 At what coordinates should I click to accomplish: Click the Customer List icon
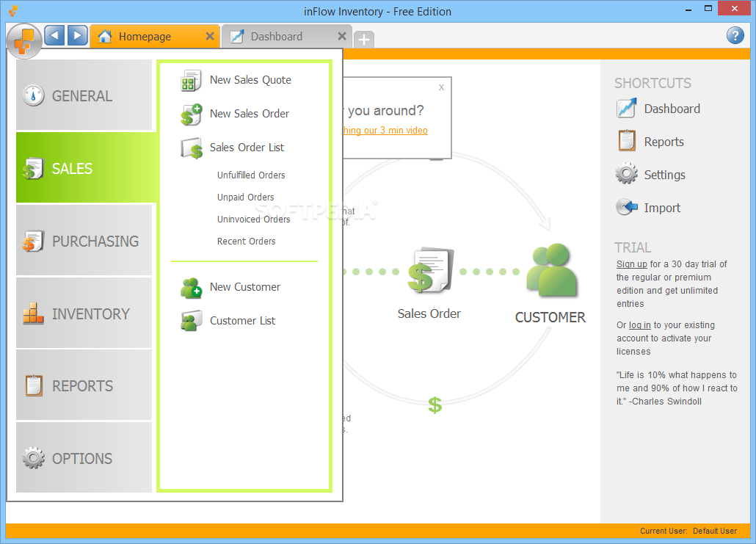point(191,322)
